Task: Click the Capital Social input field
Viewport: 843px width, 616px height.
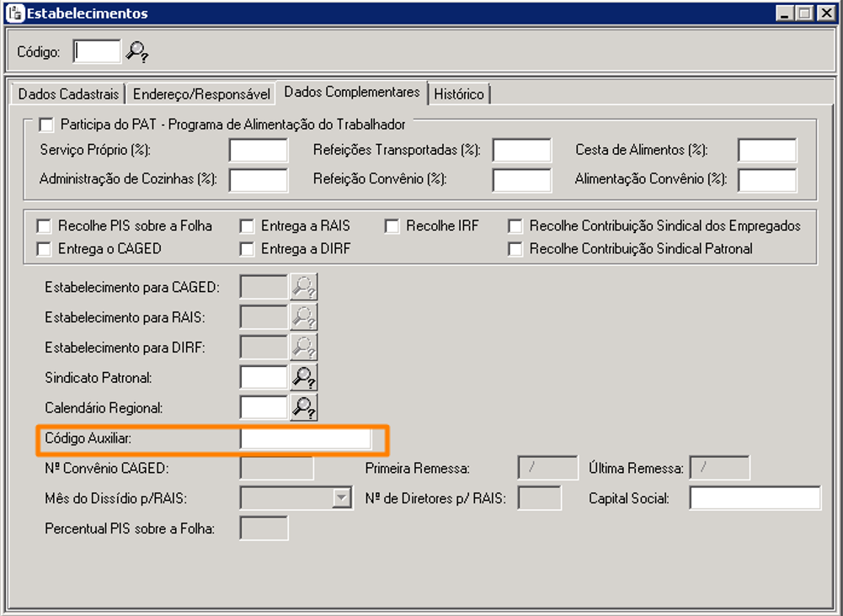Action: pos(754,497)
